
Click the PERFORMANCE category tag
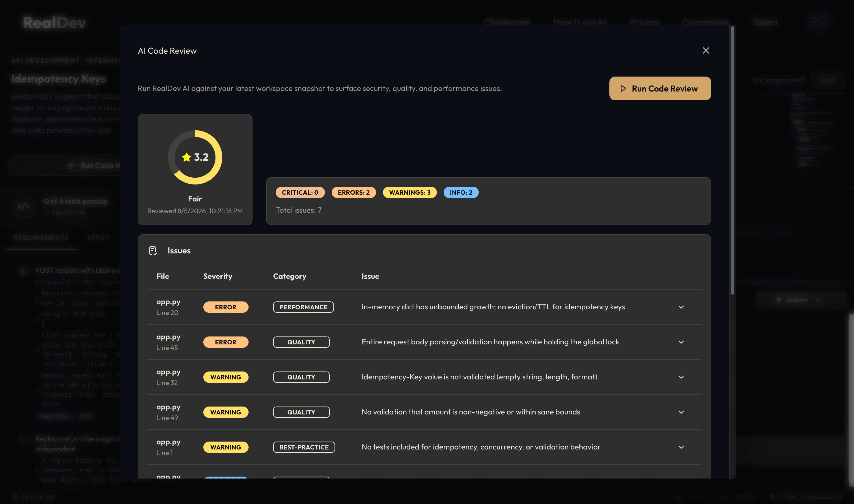(x=303, y=307)
